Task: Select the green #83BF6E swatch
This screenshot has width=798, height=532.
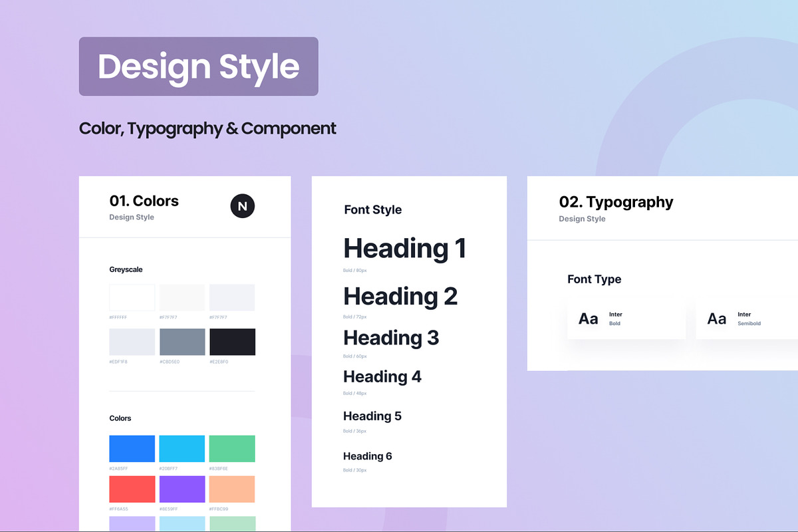Action: (x=232, y=449)
